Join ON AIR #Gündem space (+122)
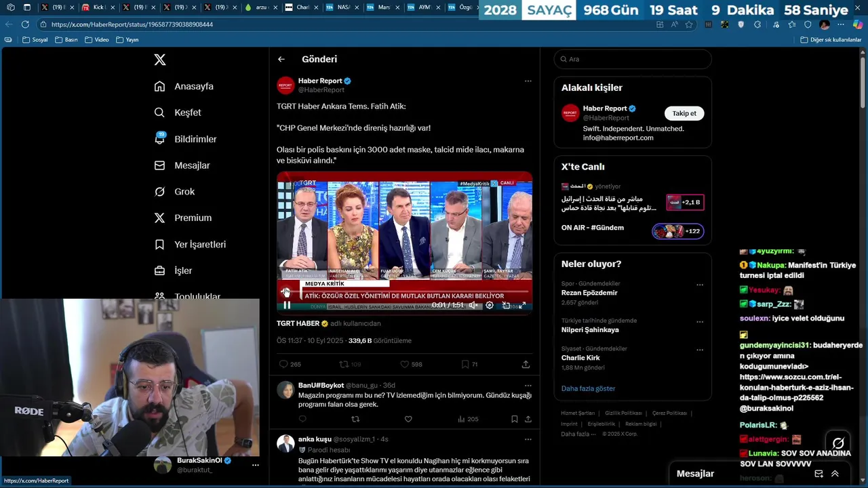 click(x=678, y=231)
